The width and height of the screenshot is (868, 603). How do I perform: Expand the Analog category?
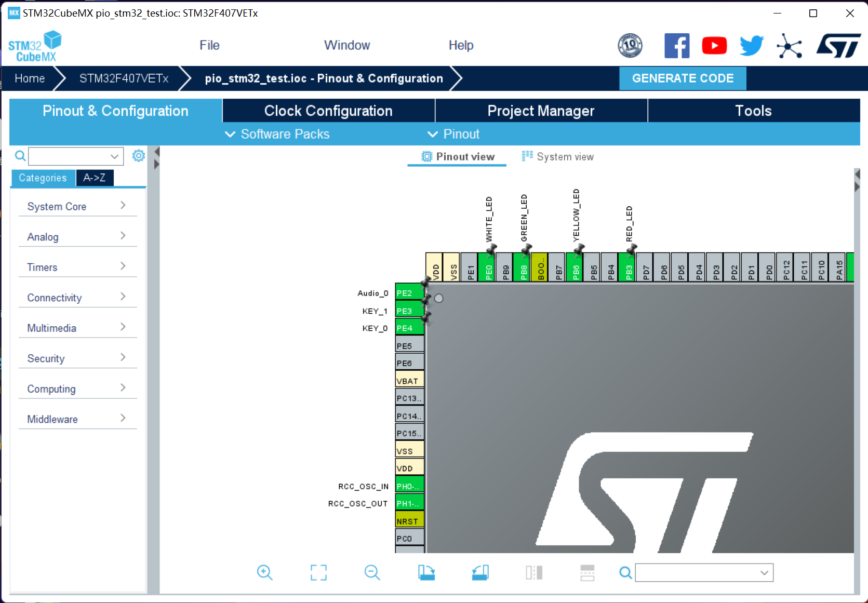coord(77,237)
